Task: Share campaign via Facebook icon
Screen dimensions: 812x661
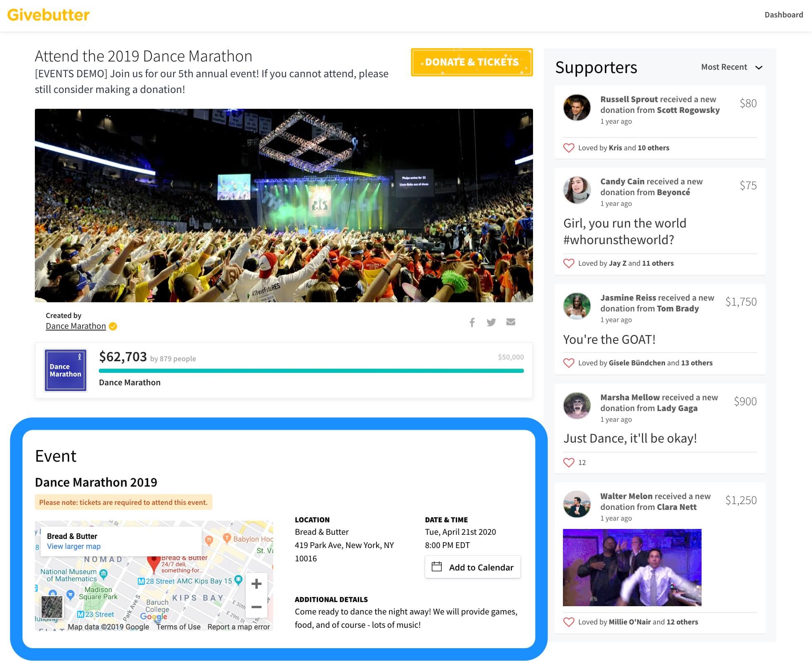Action: tap(472, 322)
